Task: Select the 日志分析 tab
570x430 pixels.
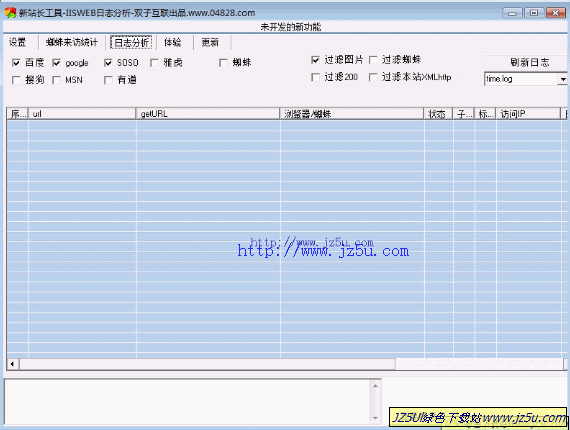Action: (131, 43)
